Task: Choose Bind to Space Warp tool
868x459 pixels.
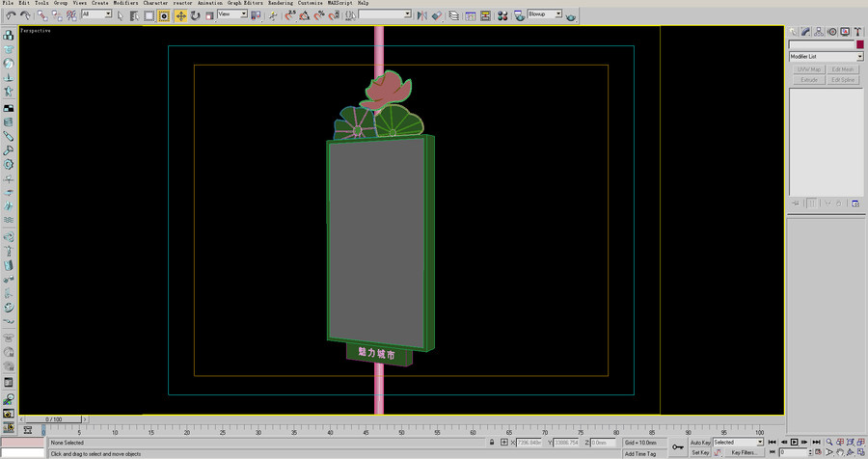Action: pyautogui.click(x=71, y=15)
